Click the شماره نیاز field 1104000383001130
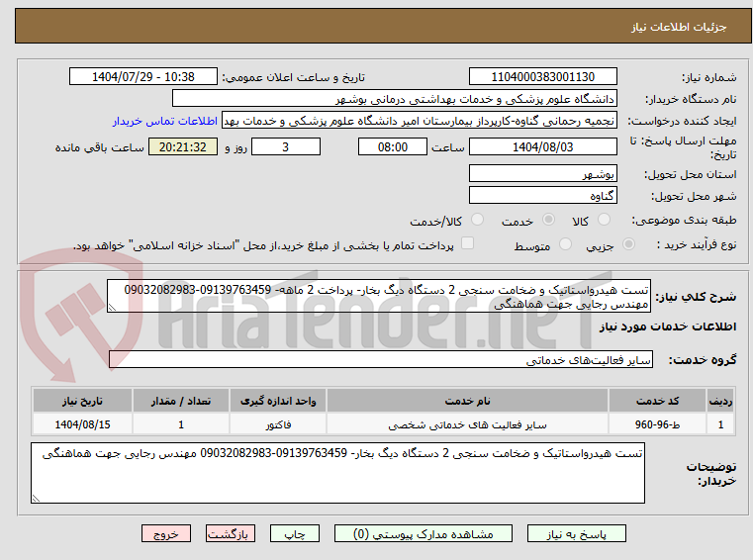 (x=542, y=77)
